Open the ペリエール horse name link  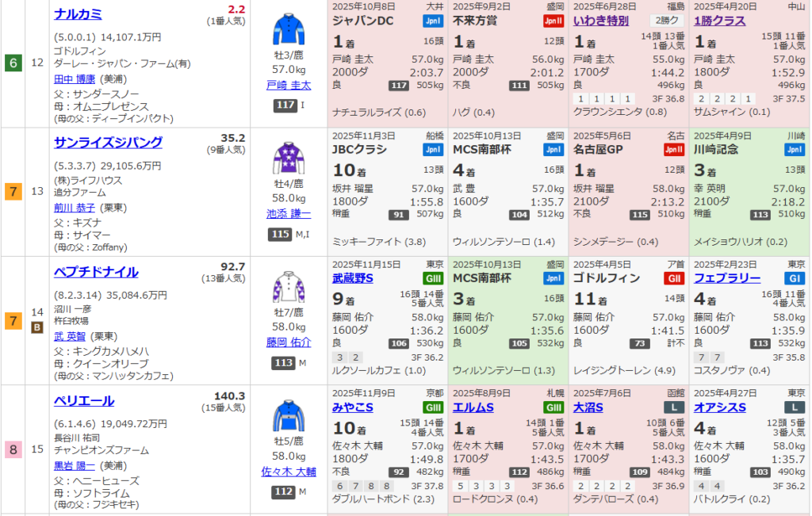point(84,400)
